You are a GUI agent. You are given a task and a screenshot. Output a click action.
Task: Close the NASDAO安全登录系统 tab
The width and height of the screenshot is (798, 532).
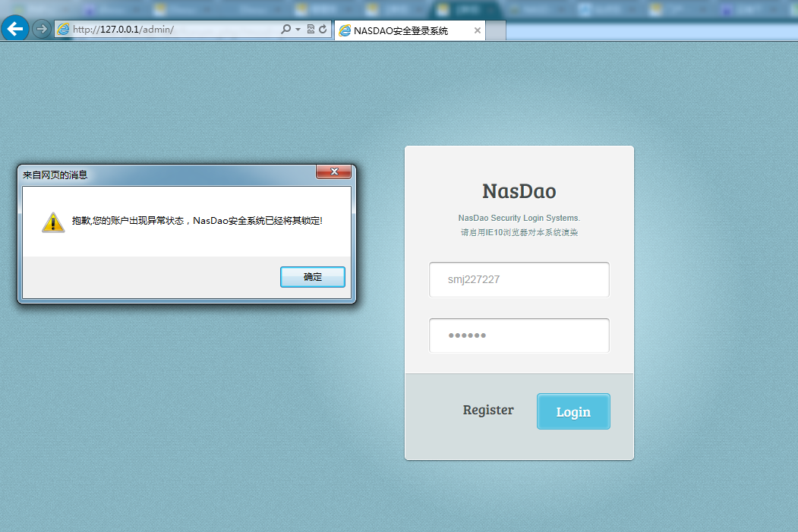click(478, 30)
